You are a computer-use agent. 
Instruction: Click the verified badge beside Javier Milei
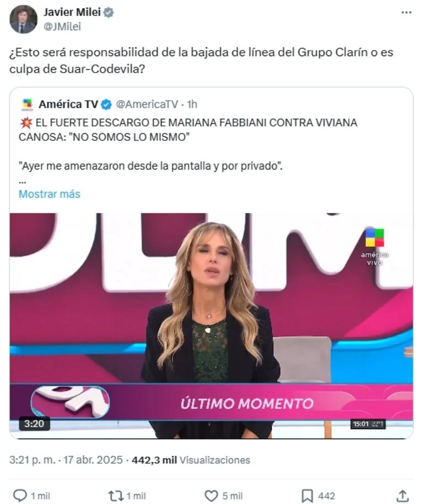point(109,13)
